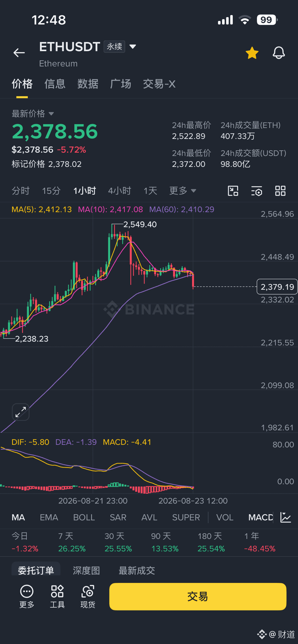Select the 15分 chart interval

coord(51,190)
